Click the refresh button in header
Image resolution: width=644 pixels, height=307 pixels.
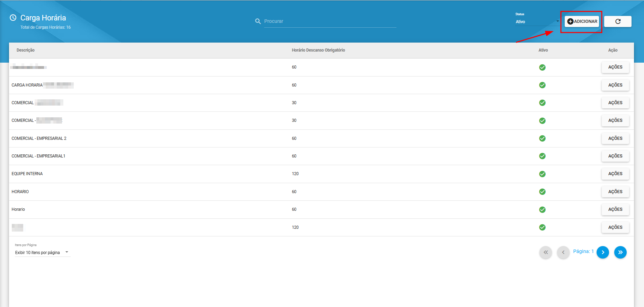tap(618, 21)
